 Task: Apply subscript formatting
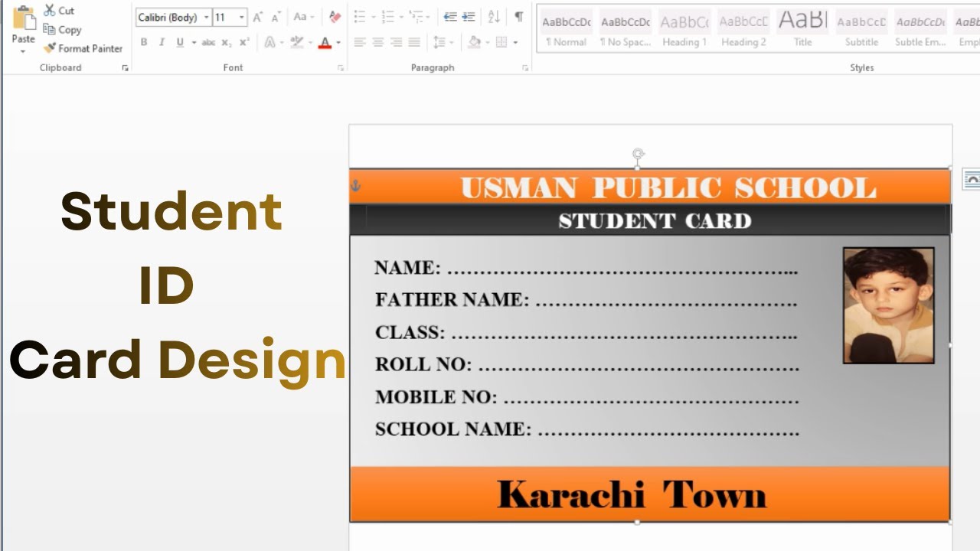pyautogui.click(x=227, y=43)
